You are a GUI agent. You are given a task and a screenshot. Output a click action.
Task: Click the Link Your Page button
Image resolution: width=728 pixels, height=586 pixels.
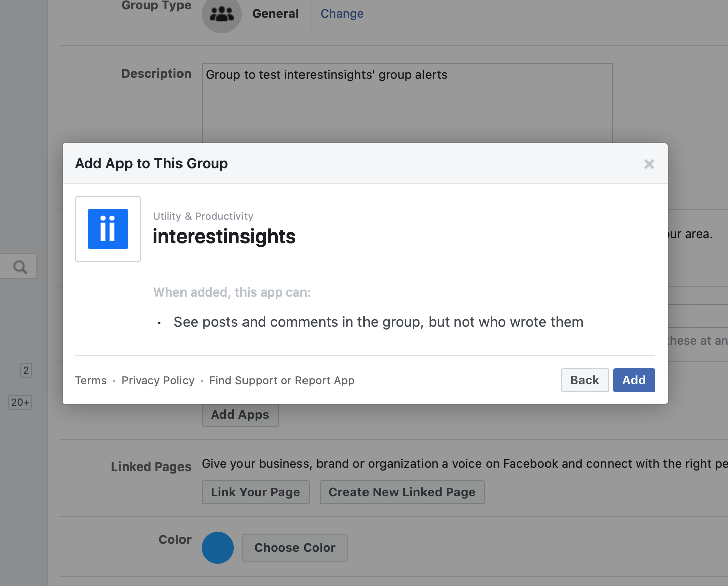256,492
